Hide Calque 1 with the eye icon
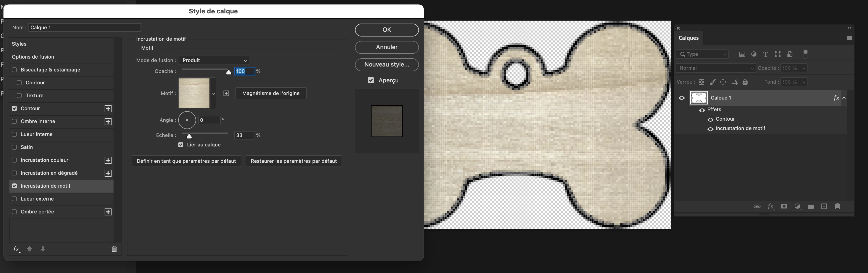Image resolution: width=868 pixels, height=273 pixels. (x=682, y=98)
